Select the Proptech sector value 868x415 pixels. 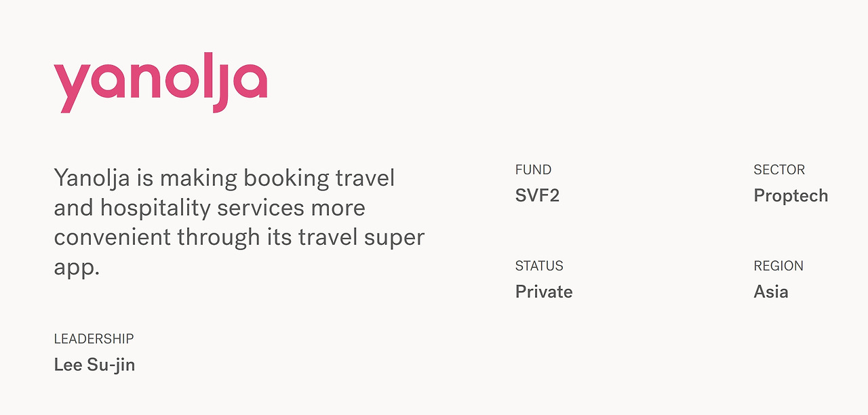[791, 196]
